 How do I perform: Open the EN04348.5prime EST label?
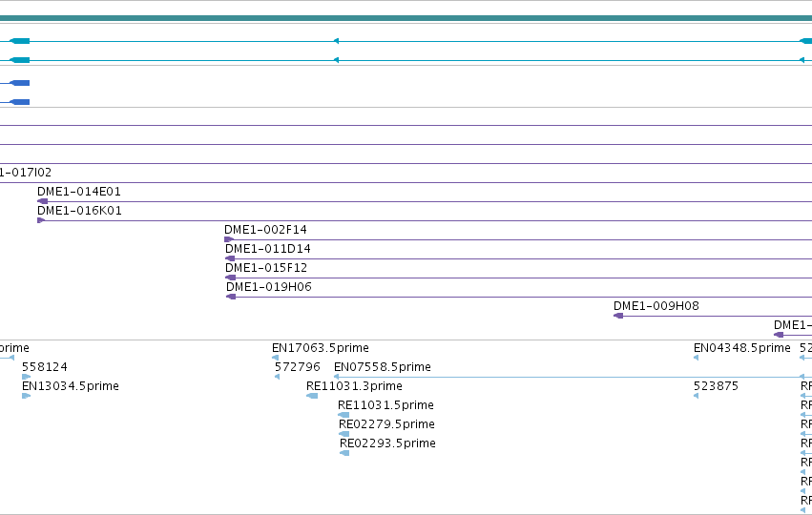tap(742, 348)
